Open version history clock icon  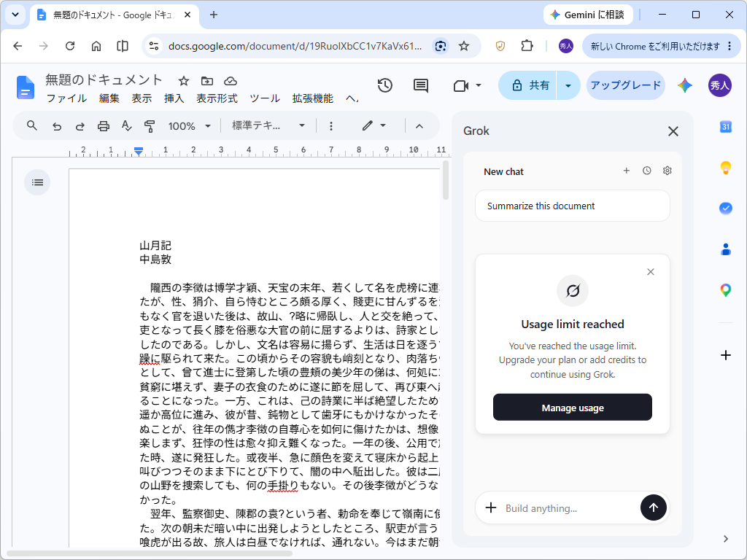click(x=384, y=85)
